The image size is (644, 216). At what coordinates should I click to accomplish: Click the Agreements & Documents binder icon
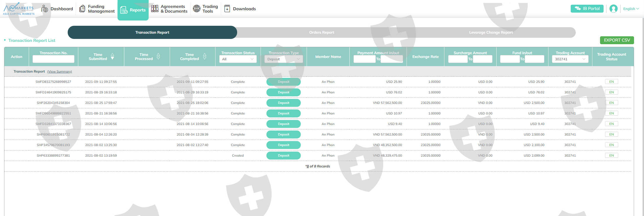[155, 9]
